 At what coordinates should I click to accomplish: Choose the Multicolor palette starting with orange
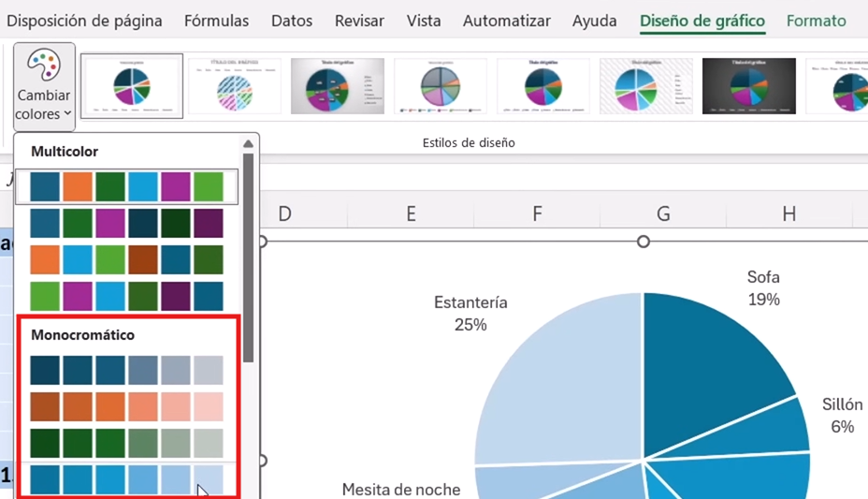[x=127, y=259]
